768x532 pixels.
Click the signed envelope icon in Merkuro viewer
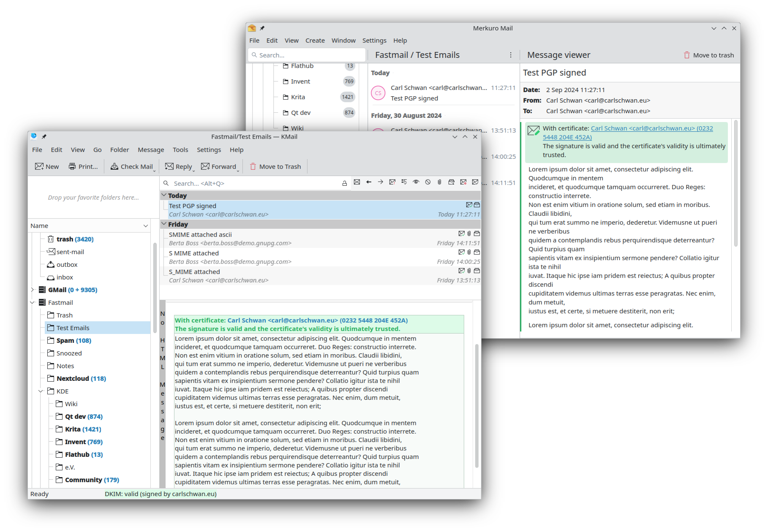point(534,130)
